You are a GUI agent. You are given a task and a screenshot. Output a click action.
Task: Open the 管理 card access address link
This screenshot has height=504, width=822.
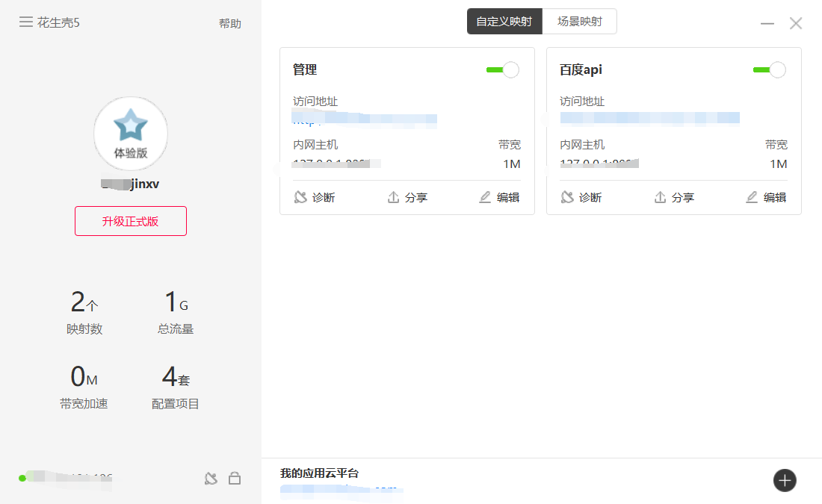[365, 120]
